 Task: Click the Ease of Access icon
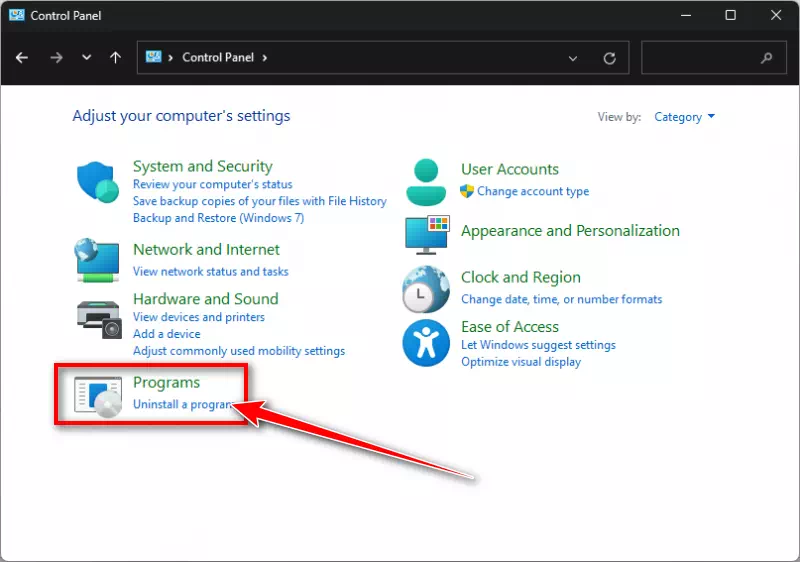426,343
